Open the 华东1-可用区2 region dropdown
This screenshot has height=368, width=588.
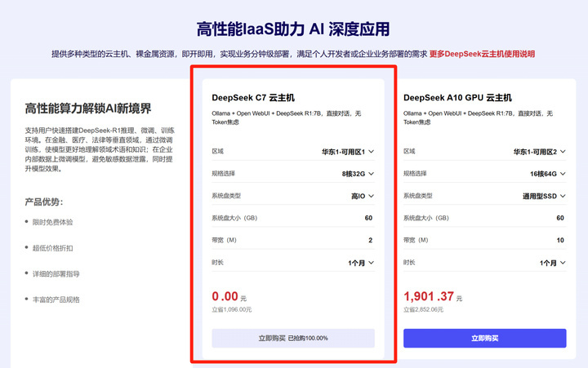pos(539,152)
